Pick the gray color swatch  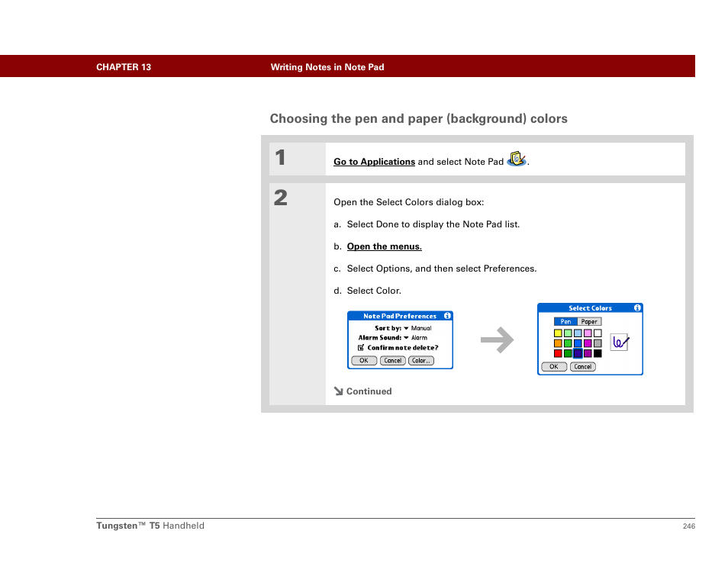[x=598, y=343]
